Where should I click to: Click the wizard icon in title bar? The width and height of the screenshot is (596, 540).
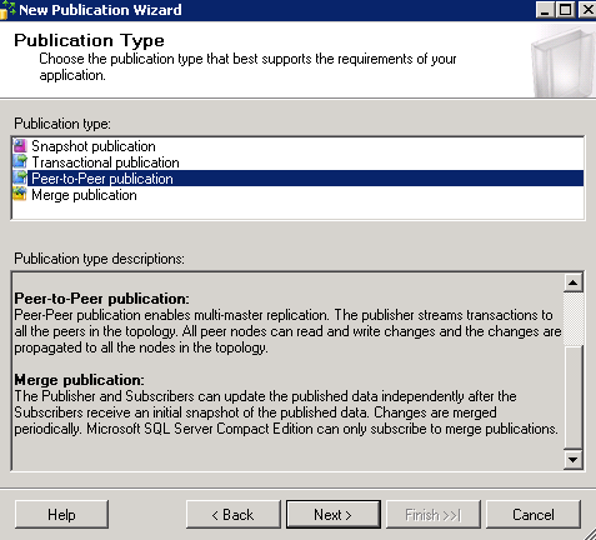pos(8,10)
